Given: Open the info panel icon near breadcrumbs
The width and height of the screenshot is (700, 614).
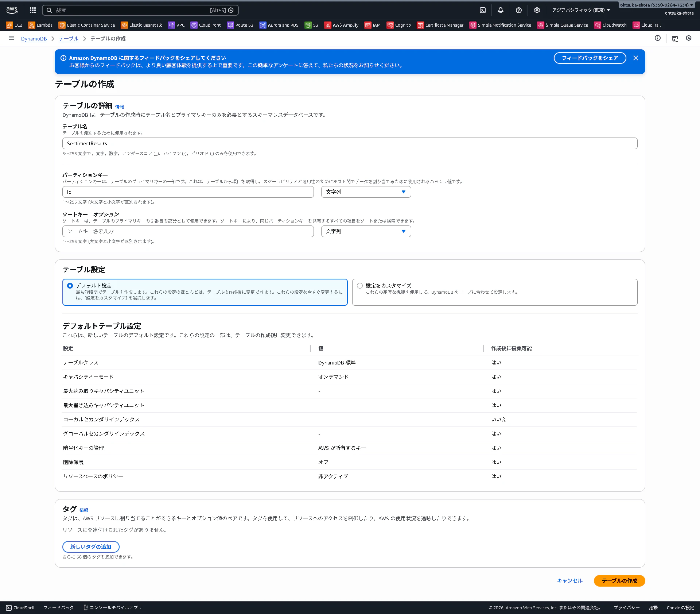Looking at the screenshot, I should 658,38.
